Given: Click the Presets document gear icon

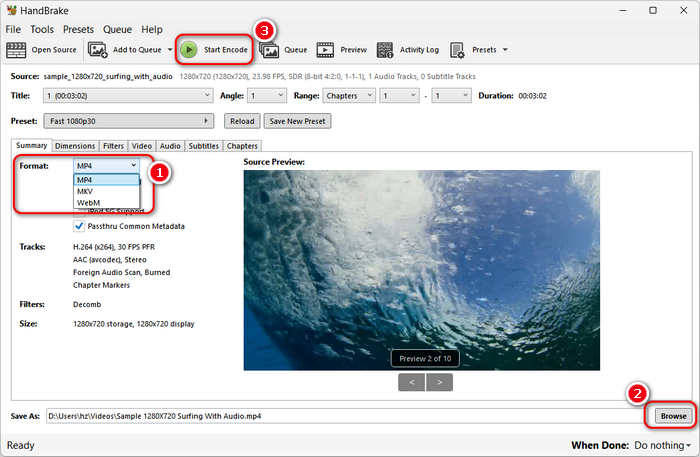Looking at the screenshot, I should pyautogui.click(x=457, y=50).
